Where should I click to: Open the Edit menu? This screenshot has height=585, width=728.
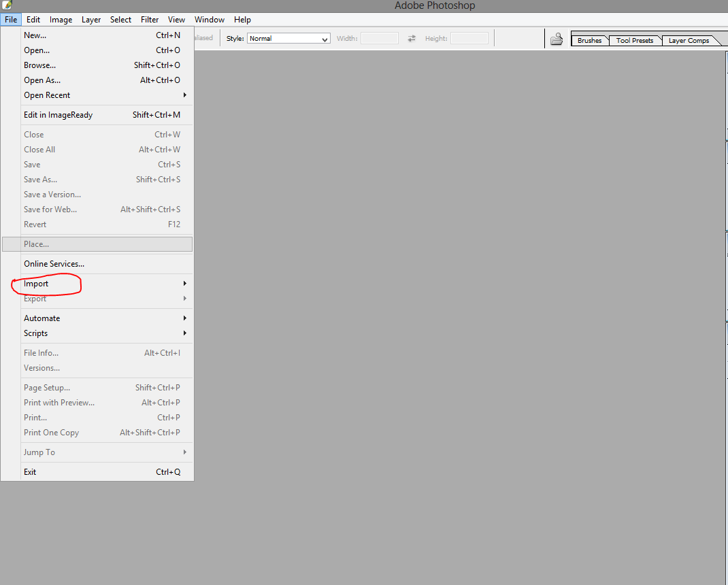coord(33,20)
